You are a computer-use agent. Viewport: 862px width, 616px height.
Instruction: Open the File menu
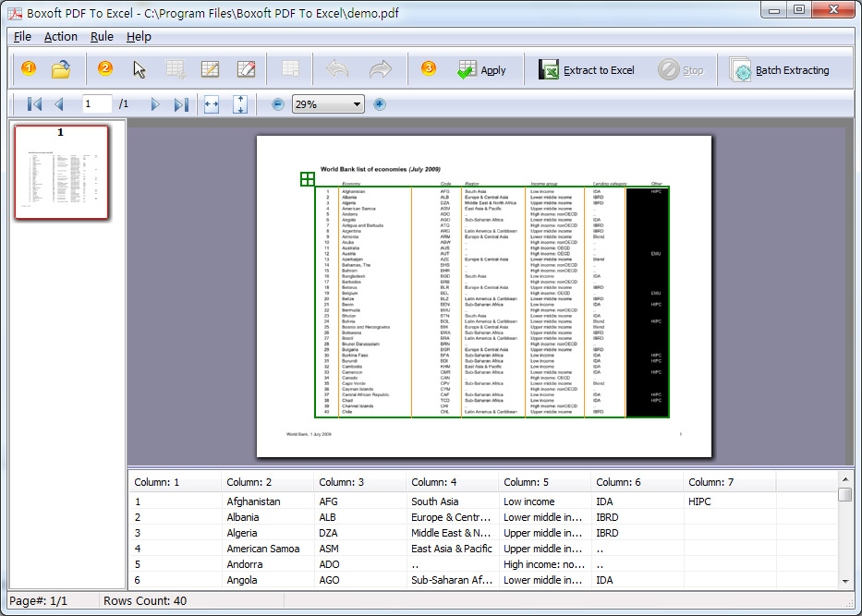(22, 36)
